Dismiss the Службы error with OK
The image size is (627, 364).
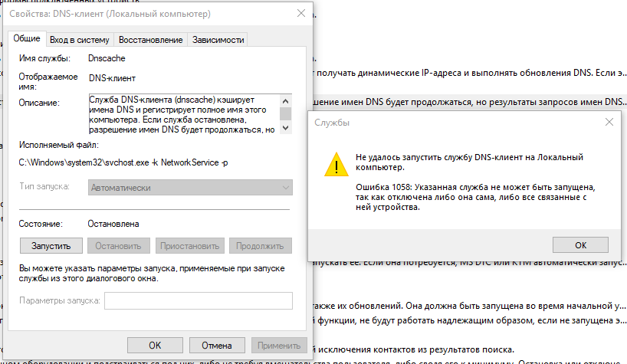580,245
